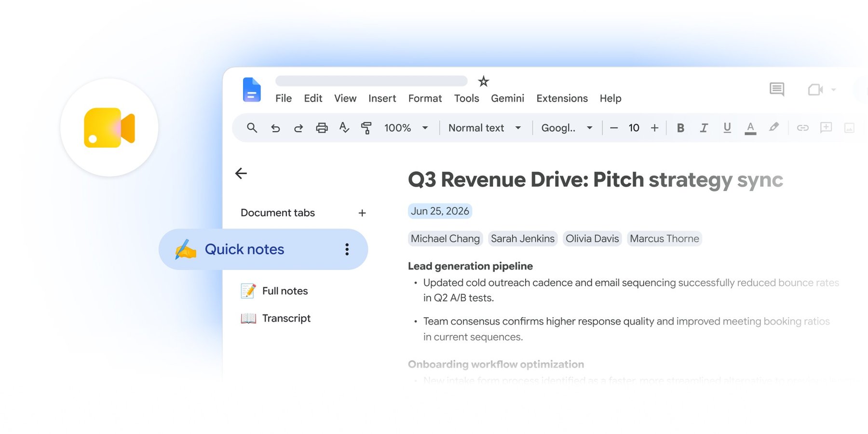Click the font size field showing 10

634,128
